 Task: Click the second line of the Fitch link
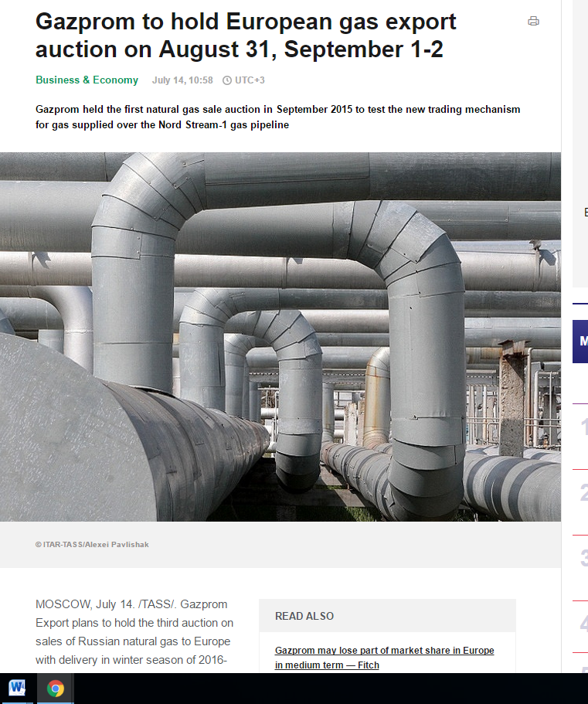(327, 665)
